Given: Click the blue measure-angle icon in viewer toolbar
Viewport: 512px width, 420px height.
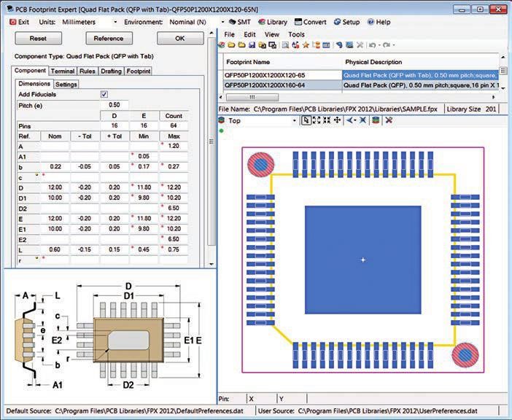Looking at the screenshot, I should 349,120.
